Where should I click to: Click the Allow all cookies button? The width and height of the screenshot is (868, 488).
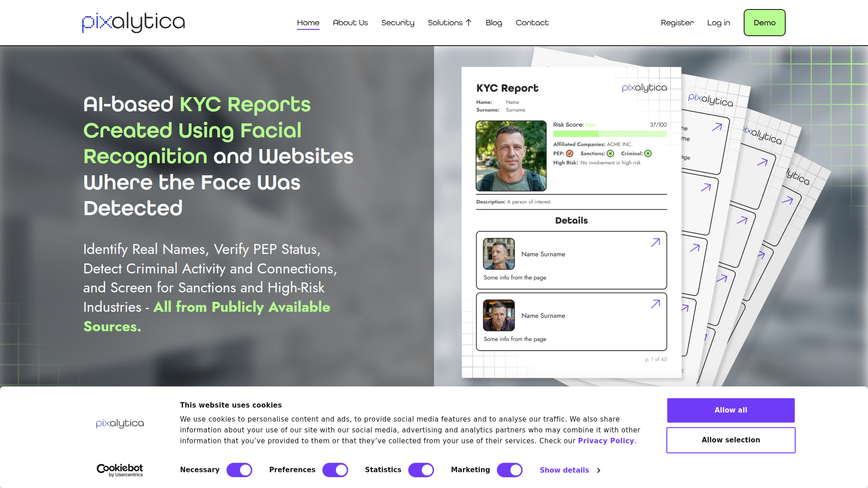[731, 410]
